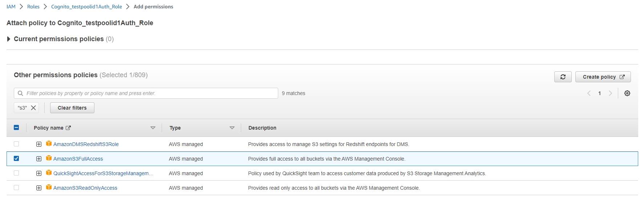Viewport: 644px width, 201px height.
Task: Click the Clear filters button
Action: pos(72,108)
